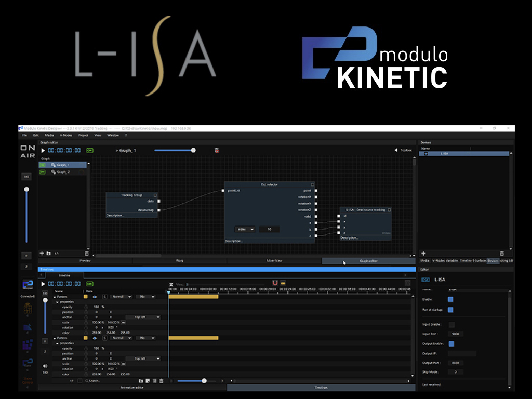Click the fit-to-view icon above timeline ruler
Viewport: 532px width, 399px height.
[x=171, y=284]
